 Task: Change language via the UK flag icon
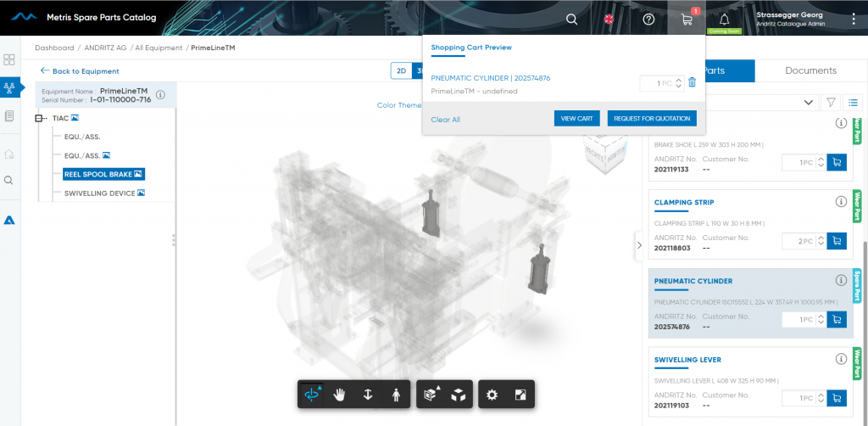pyautogui.click(x=609, y=20)
